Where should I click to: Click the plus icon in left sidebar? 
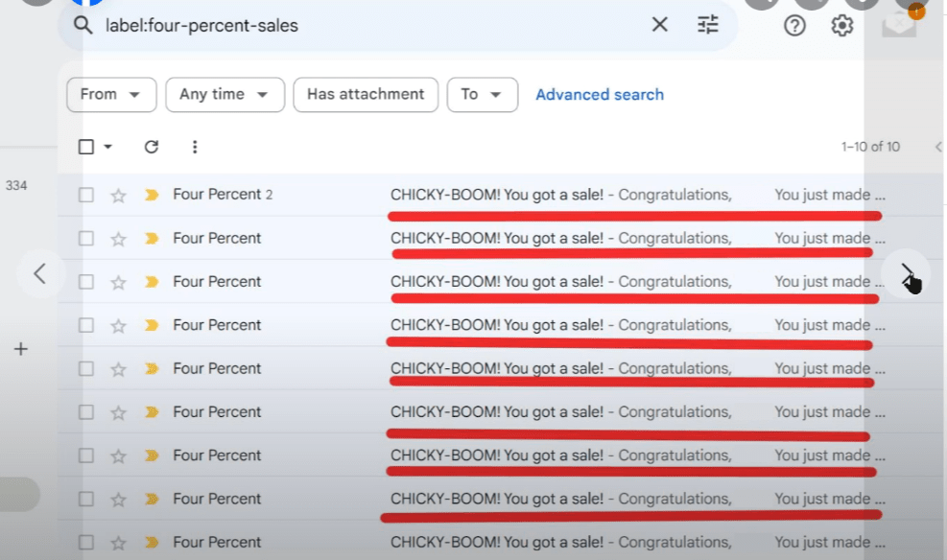pos(20,349)
